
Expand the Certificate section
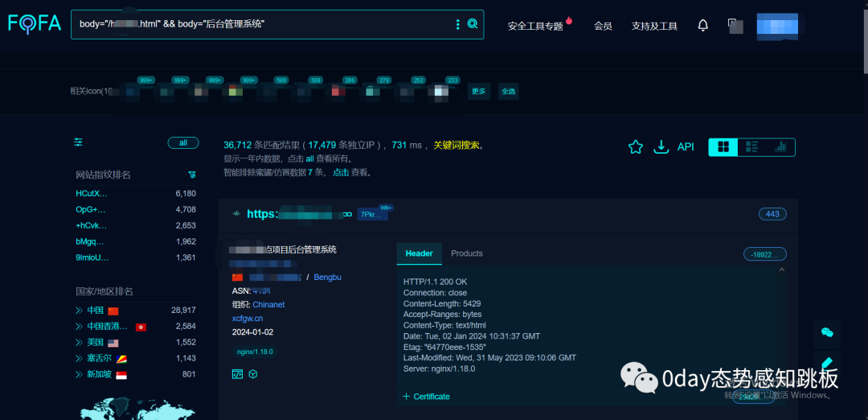tap(426, 396)
